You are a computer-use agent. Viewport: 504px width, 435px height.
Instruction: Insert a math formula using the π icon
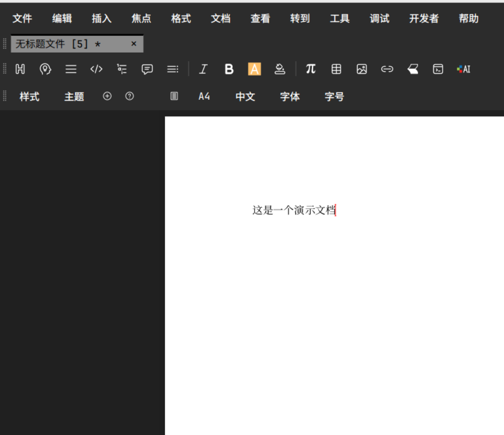(x=311, y=69)
